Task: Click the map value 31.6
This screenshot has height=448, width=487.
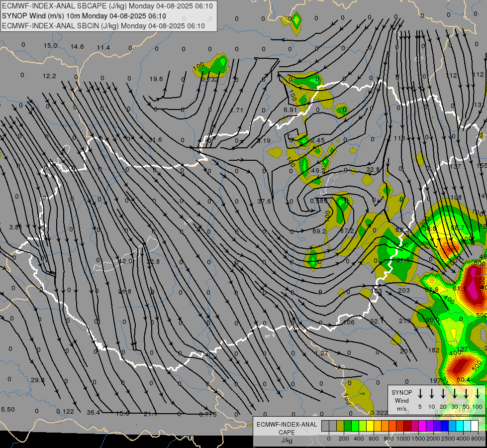Action: [155, 139]
